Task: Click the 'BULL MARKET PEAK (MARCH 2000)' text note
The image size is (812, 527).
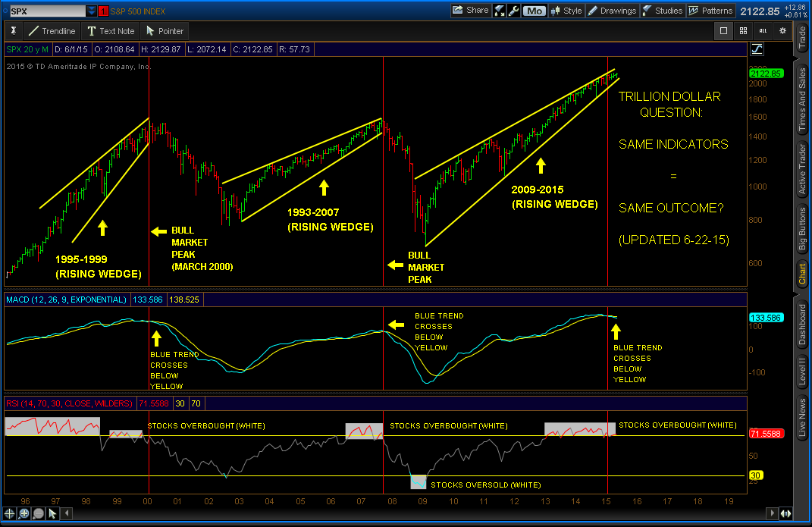Action: tap(202, 249)
